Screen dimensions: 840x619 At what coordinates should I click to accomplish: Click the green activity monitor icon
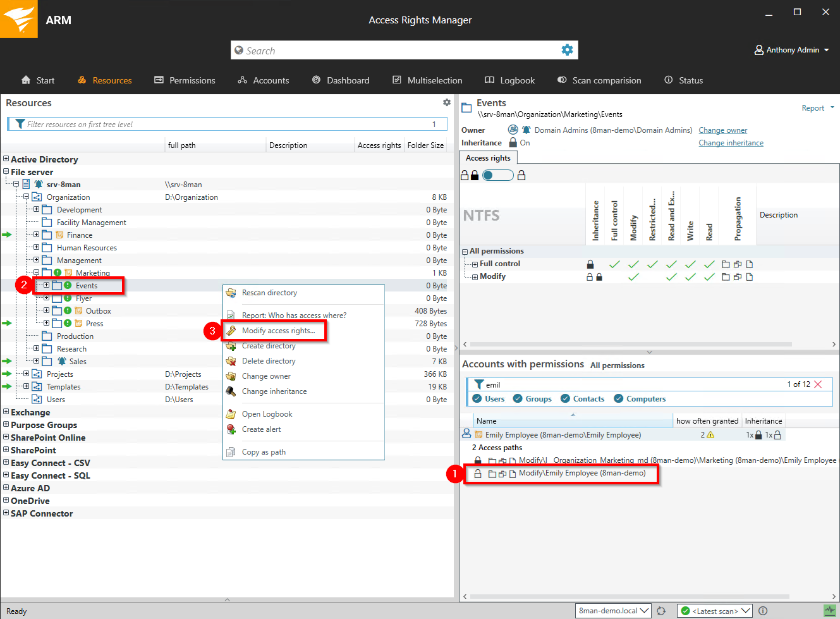click(829, 610)
